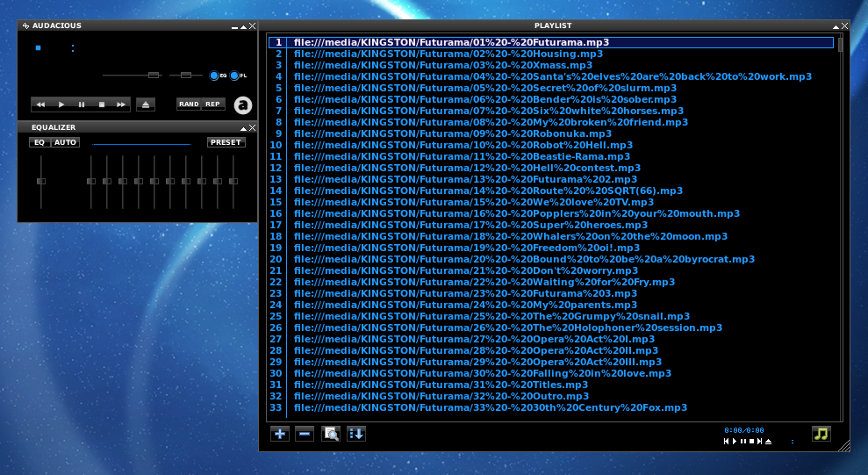Close the Playlist window
The width and height of the screenshot is (868, 475).
coord(845,26)
